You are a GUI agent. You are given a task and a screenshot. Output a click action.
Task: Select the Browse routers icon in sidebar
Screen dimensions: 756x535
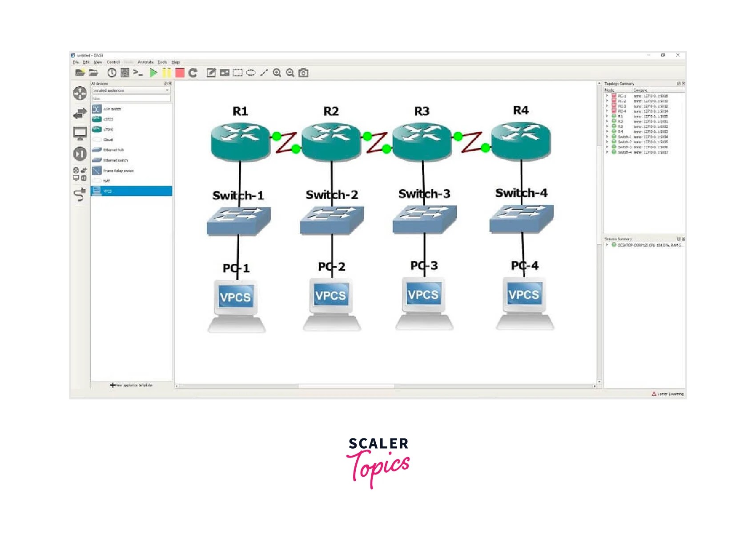click(x=80, y=94)
